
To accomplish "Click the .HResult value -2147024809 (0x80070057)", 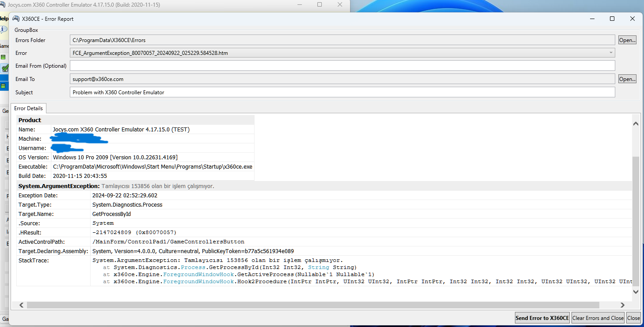I will click(134, 232).
